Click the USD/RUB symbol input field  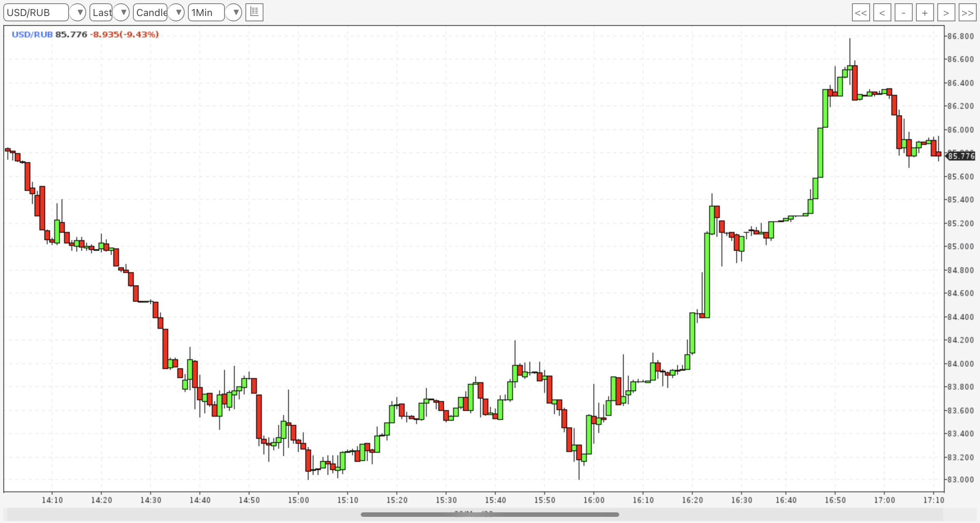tap(35, 12)
